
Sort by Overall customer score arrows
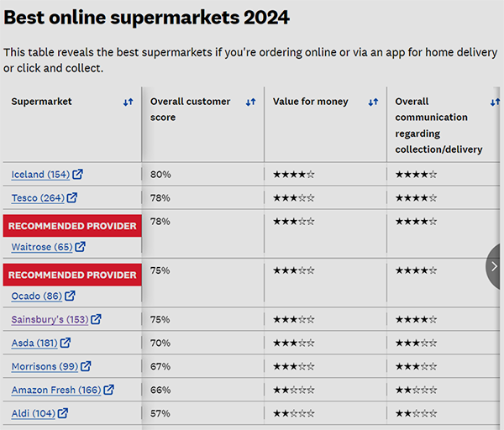[x=250, y=102]
